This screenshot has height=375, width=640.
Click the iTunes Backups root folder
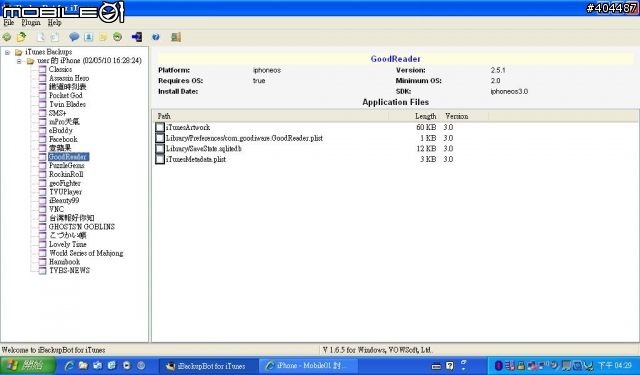[48, 52]
